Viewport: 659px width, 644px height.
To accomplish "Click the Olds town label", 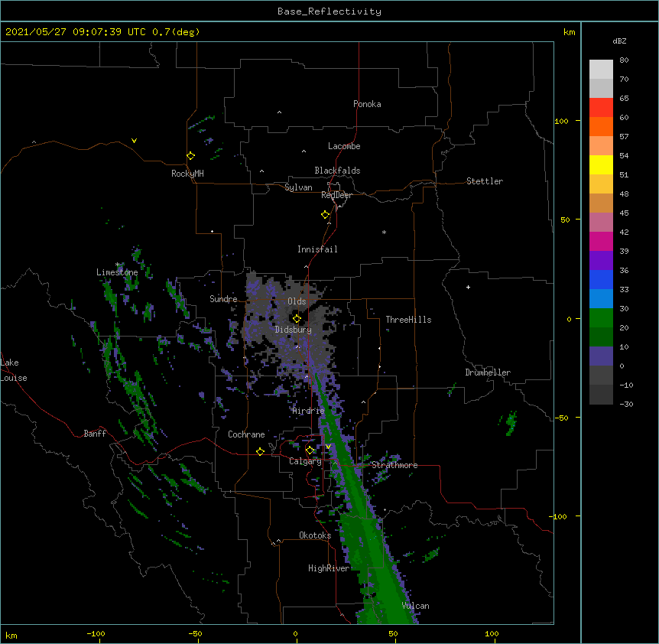I will coord(297,301).
